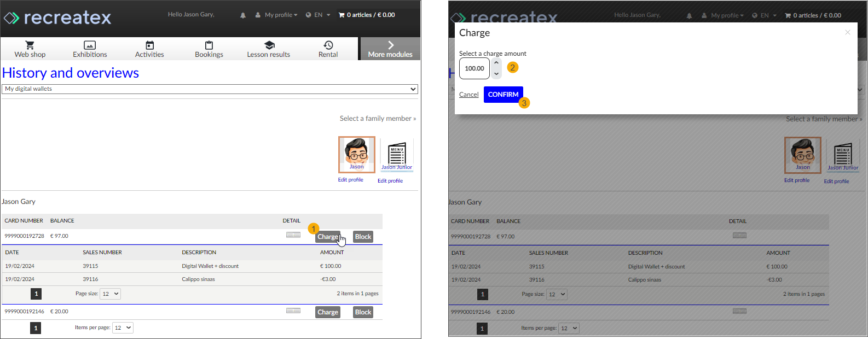Open the Web shop cart icon

[x=30, y=45]
